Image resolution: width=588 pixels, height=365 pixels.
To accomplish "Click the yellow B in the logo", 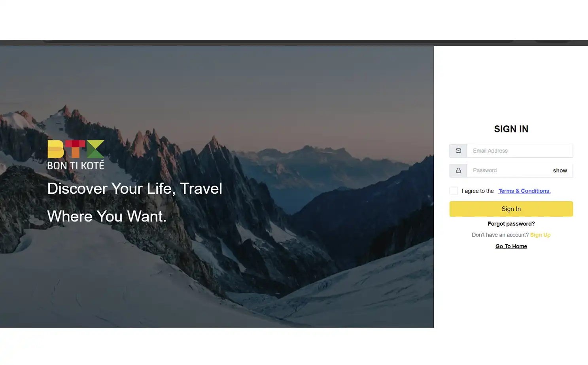I will tap(56, 149).
